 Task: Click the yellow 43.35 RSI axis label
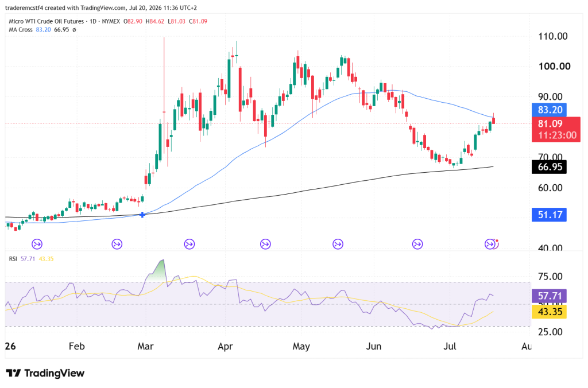pos(549,312)
